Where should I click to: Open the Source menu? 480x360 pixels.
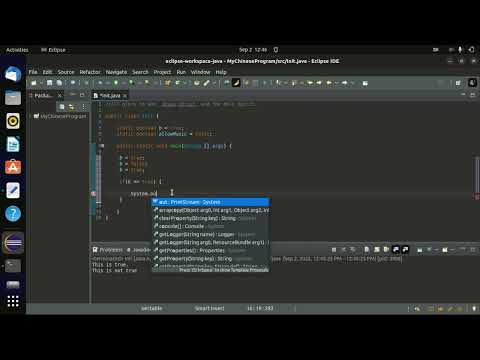tap(66, 72)
